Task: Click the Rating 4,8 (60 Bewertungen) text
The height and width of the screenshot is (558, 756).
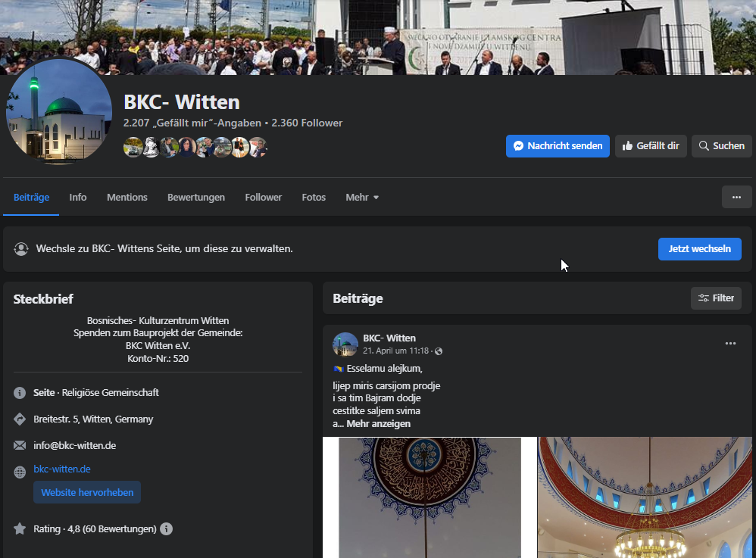Action: [95, 529]
